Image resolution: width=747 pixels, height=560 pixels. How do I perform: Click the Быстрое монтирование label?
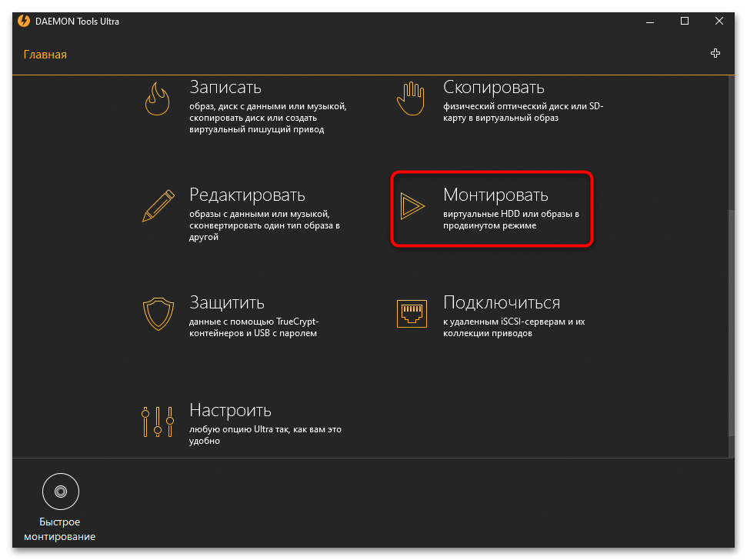click(x=59, y=529)
